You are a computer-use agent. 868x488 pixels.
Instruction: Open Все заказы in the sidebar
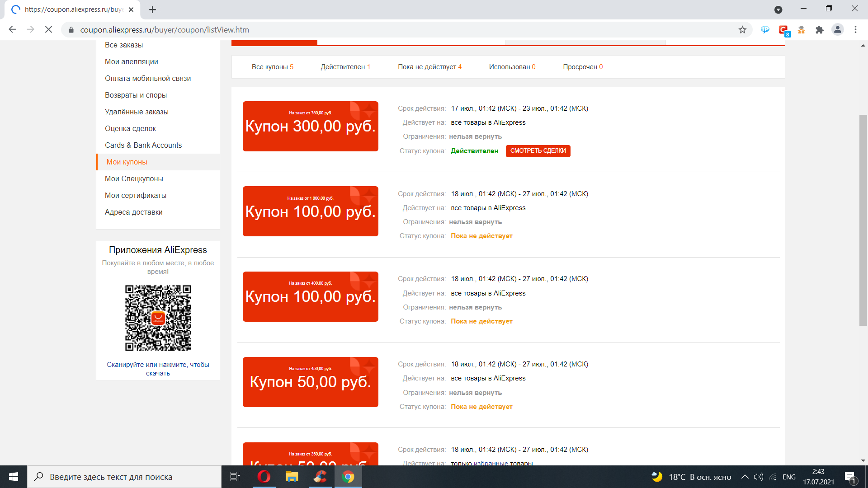click(124, 45)
